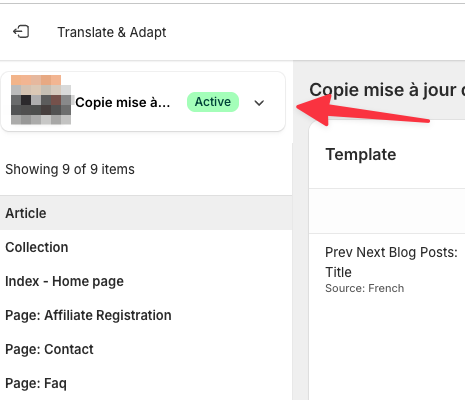The width and height of the screenshot is (465, 400).
Task: Click the red arrow annotation
Action: pos(363,111)
